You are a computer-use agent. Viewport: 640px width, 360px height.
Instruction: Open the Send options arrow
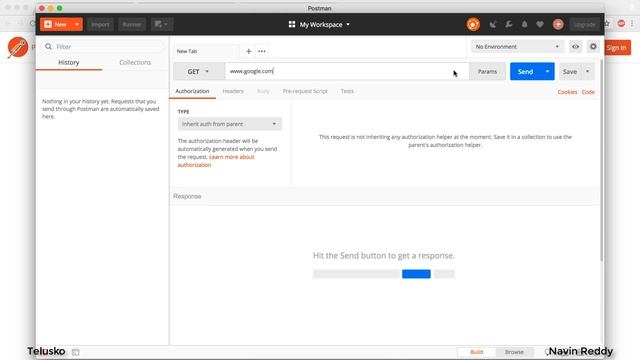(547, 71)
